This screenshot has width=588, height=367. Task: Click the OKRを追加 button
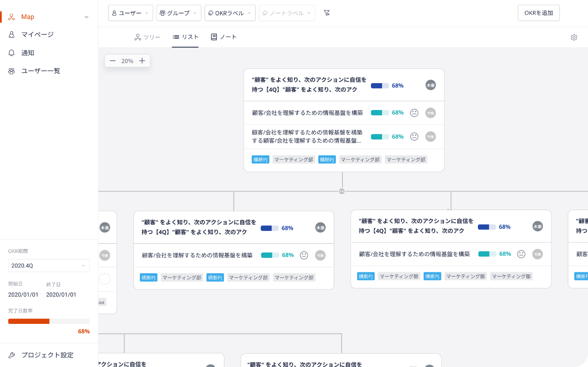pos(538,13)
